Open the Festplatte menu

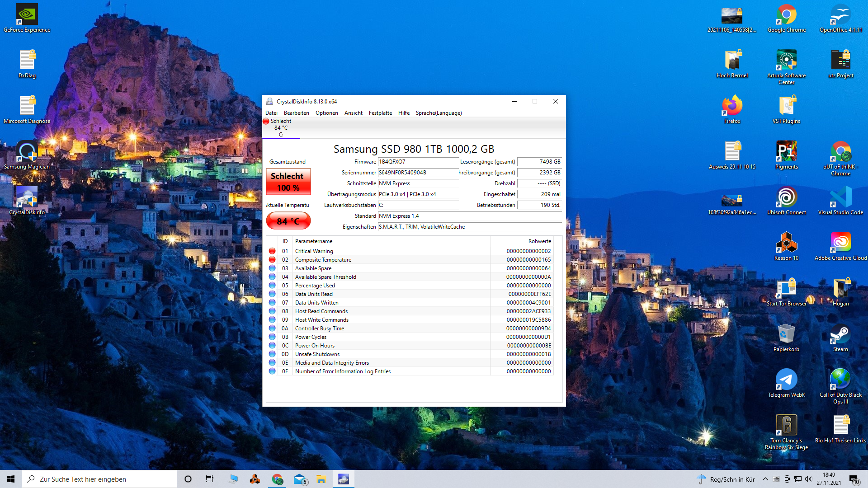pyautogui.click(x=380, y=113)
